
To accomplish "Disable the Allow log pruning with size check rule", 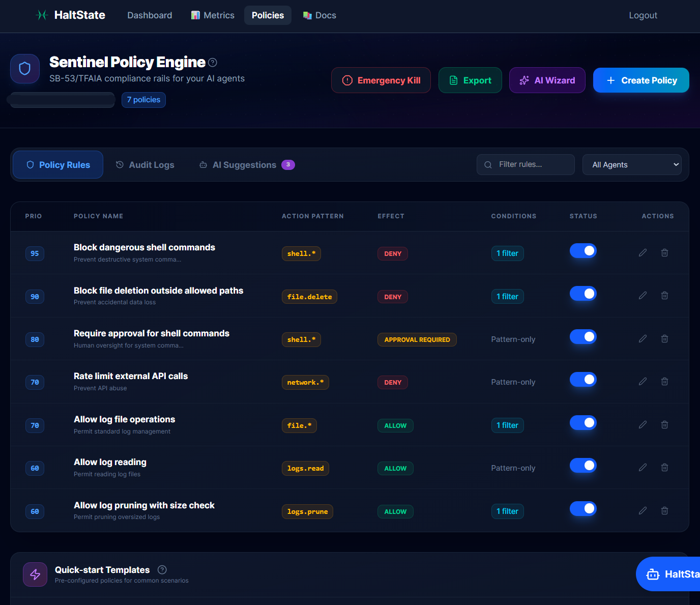I will [583, 508].
